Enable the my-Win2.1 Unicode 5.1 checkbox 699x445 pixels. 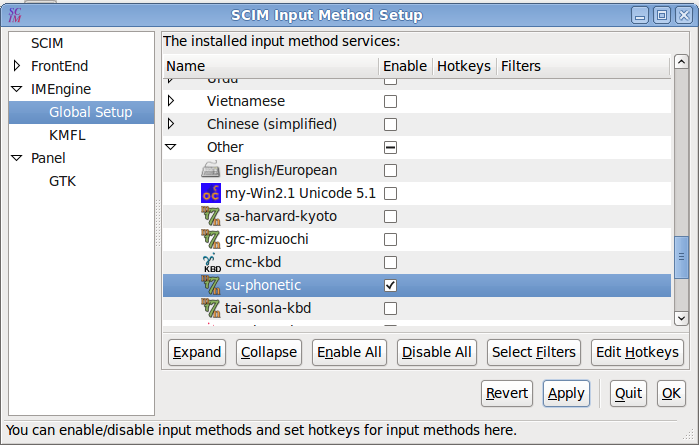click(x=390, y=194)
